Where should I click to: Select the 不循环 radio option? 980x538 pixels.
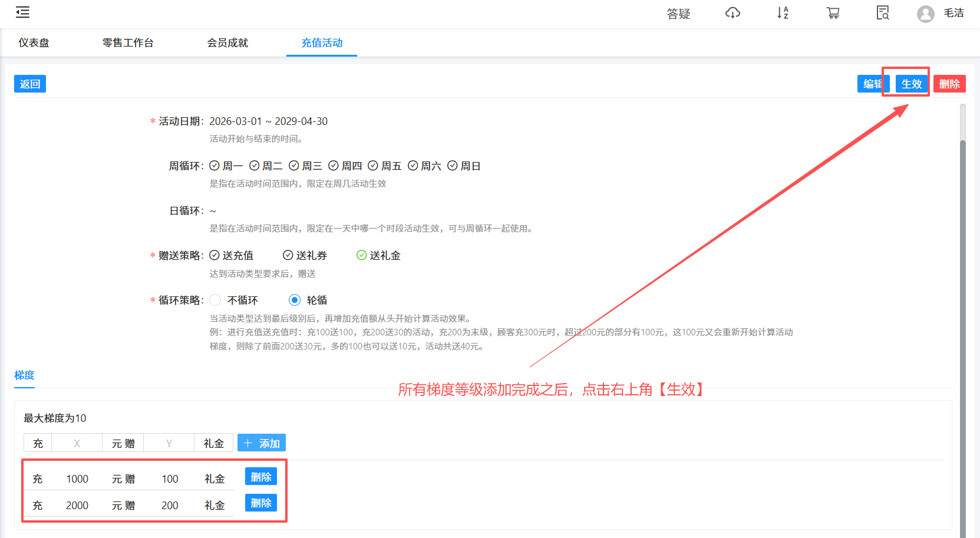coord(215,300)
